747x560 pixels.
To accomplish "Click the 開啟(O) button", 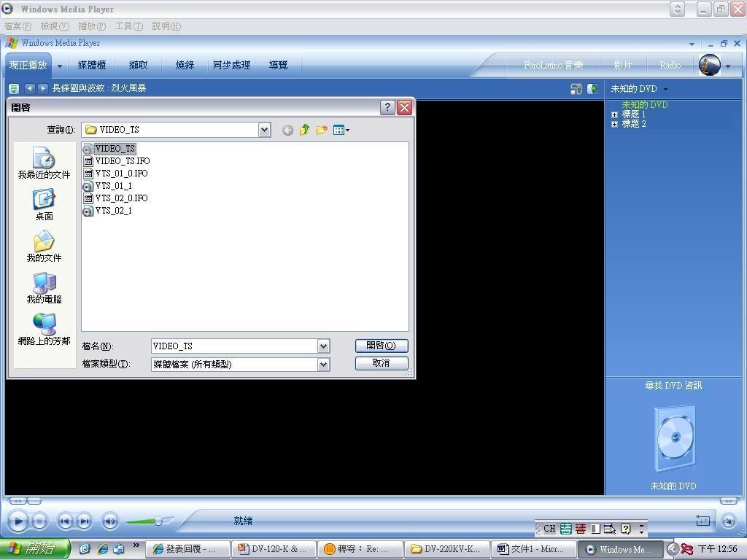I will coord(381,346).
